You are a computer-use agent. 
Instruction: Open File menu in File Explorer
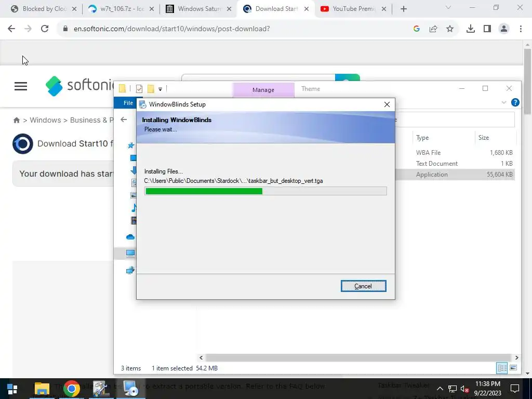(128, 103)
